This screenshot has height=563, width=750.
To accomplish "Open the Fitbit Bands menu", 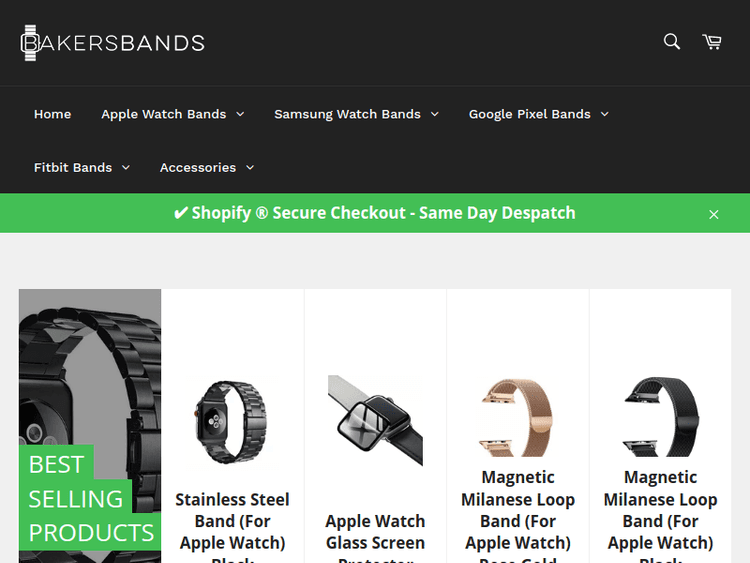I will 82,168.
